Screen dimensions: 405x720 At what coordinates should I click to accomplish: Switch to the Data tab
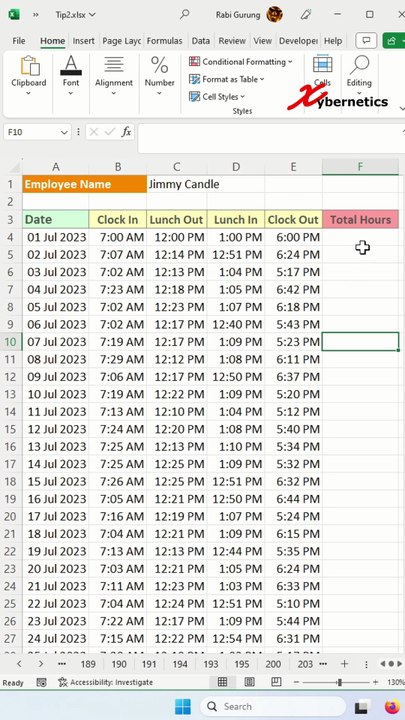[201, 41]
